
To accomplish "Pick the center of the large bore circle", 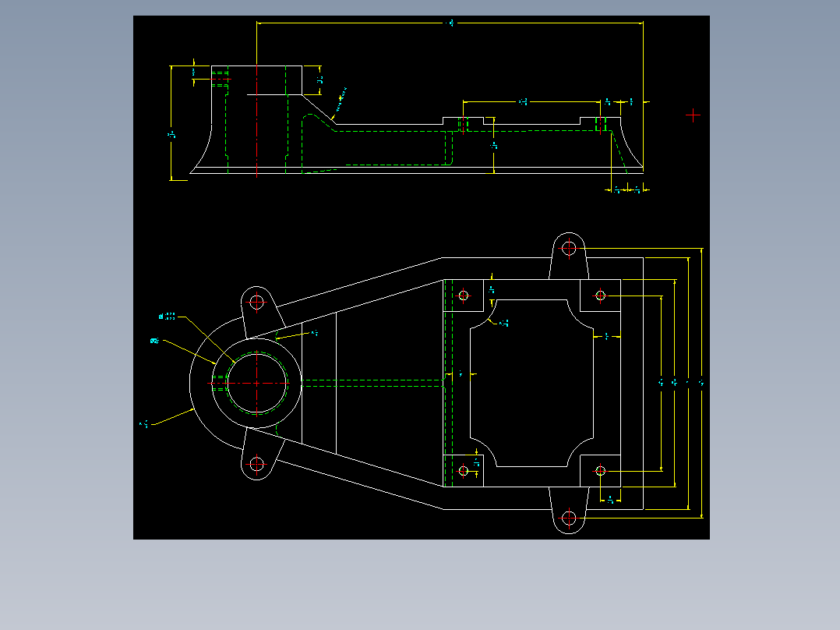I will pyautogui.click(x=256, y=383).
